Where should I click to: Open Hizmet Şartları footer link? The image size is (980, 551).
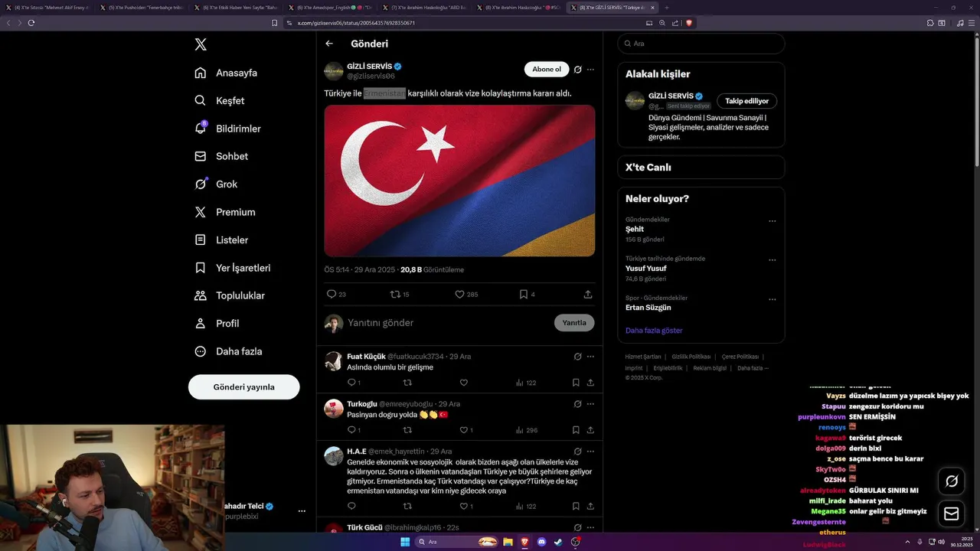pyautogui.click(x=643, y=357)
